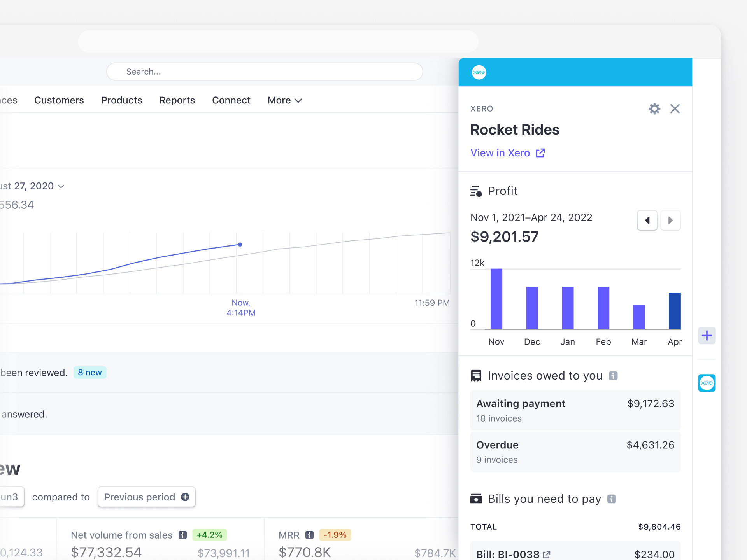Viewport: 747px width, 560px height.
Task: Open Bill BI-0038 in external link
Action: tap(546, 554)
